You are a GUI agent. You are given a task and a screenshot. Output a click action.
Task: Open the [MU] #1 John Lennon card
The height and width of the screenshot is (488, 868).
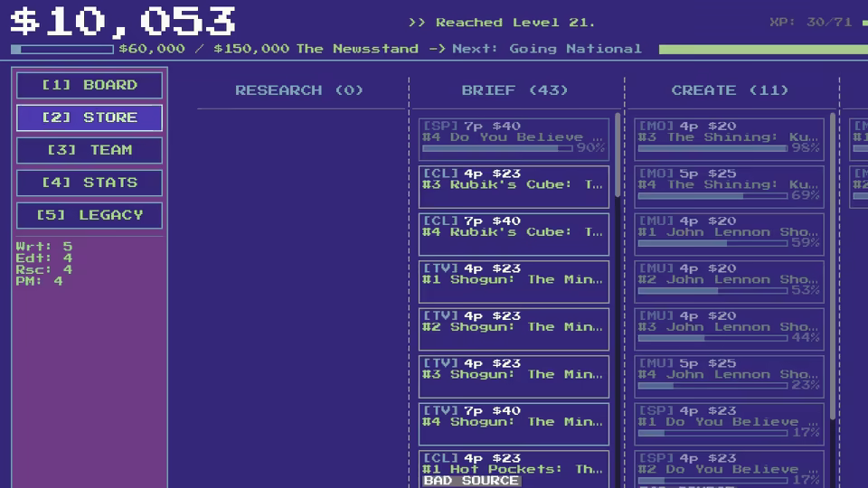pyautogui.click(x=729, y=235)
